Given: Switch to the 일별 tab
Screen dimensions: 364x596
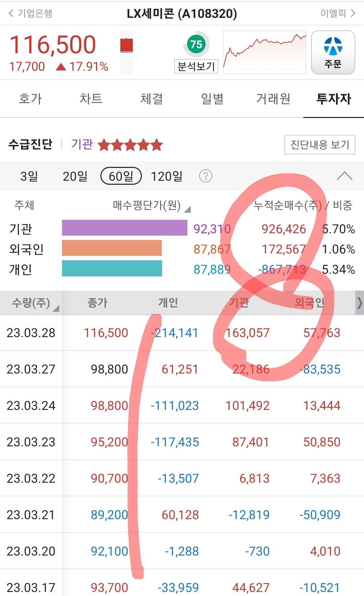Looking at the screenshot, I should 212,99.
